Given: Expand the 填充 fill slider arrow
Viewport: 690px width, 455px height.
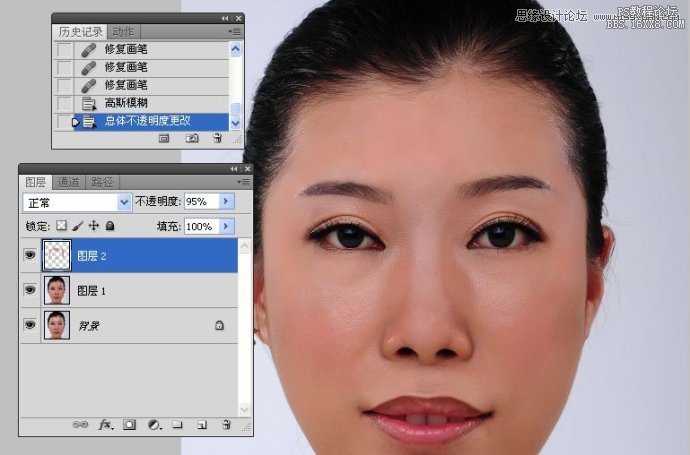Looking at the screenshot, I should [225, 227].
